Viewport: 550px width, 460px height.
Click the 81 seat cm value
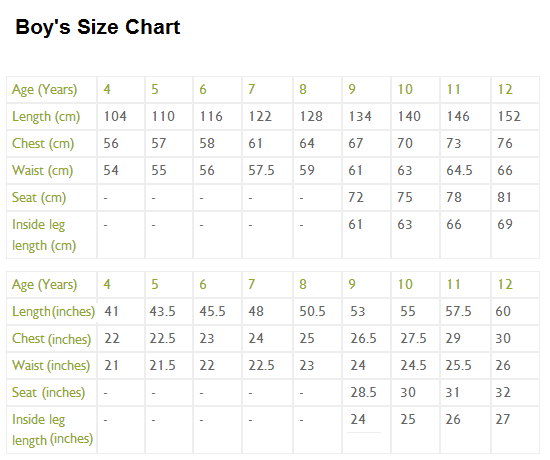pos(504,198)
